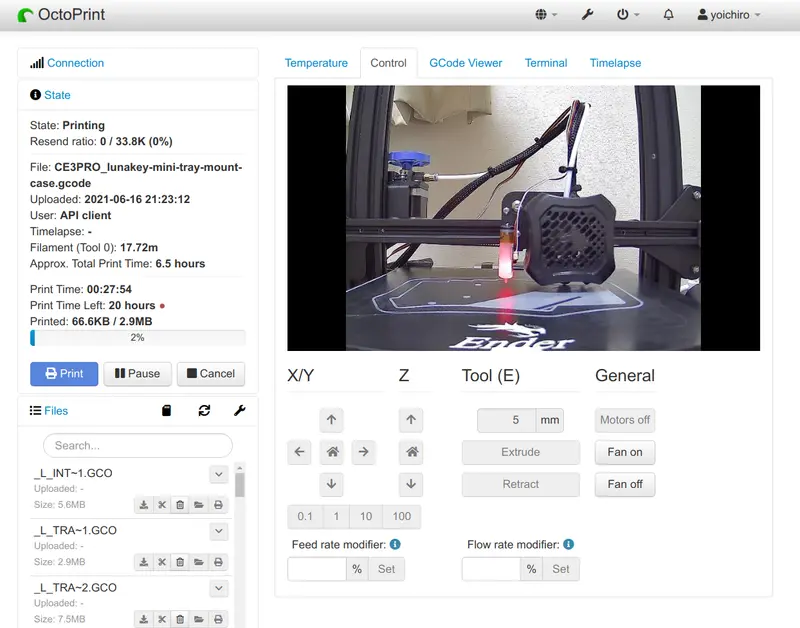Show Flow rate modifier info icon
This screenshot has width=800, height=628.
tap(568, 544)
